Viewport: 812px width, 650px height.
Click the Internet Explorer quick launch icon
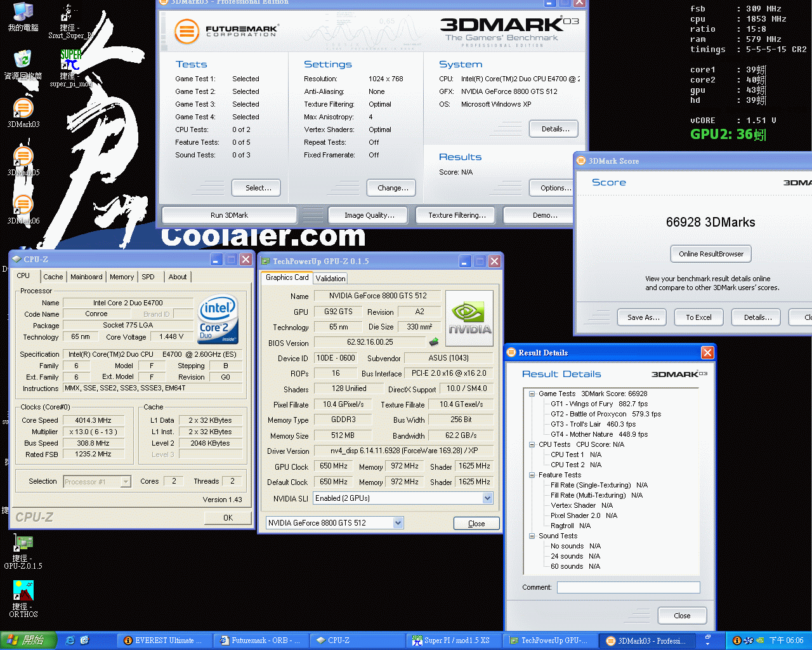[70, 640]
